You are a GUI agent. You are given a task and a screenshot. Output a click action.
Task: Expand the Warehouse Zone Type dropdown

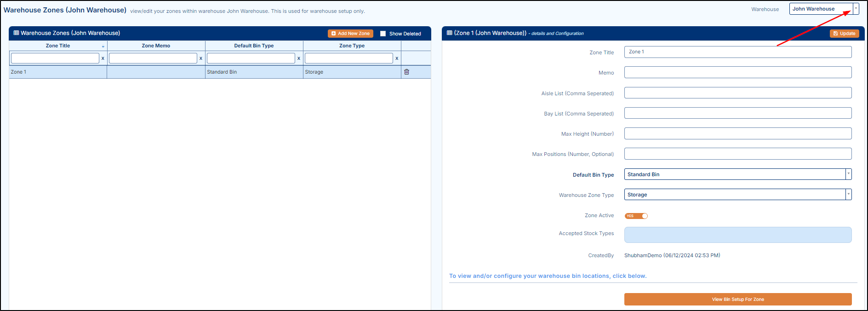point(848,195)
